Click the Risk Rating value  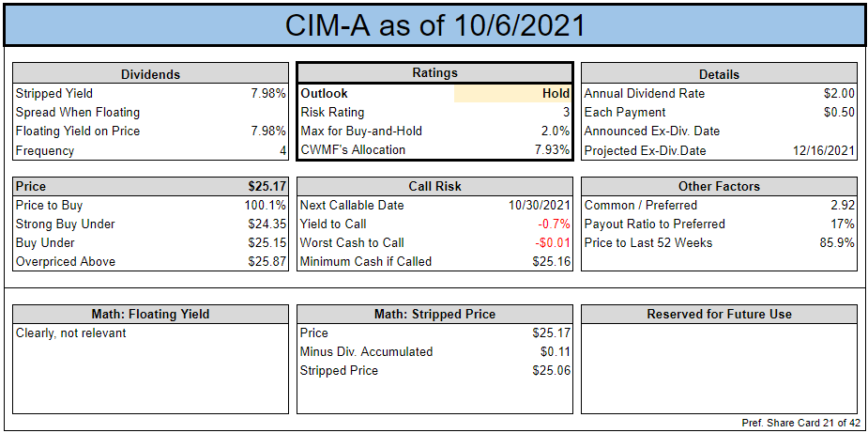pyautogui.click(x=566, y=112)
